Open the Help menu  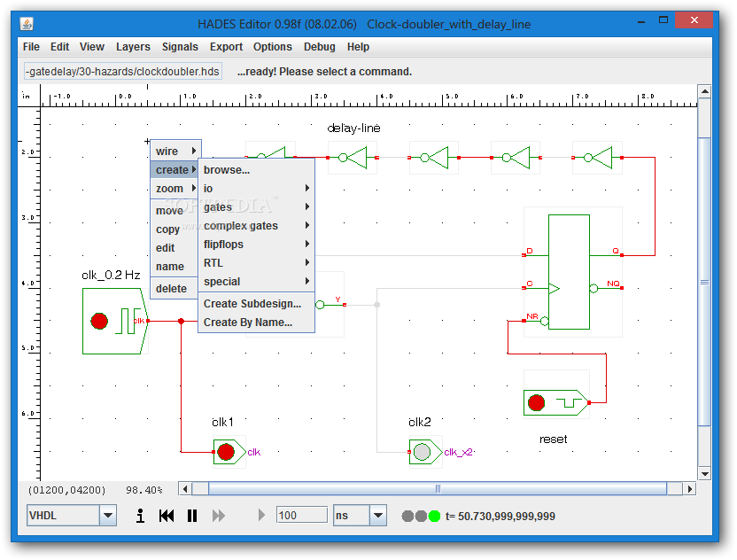click(358, 47)
